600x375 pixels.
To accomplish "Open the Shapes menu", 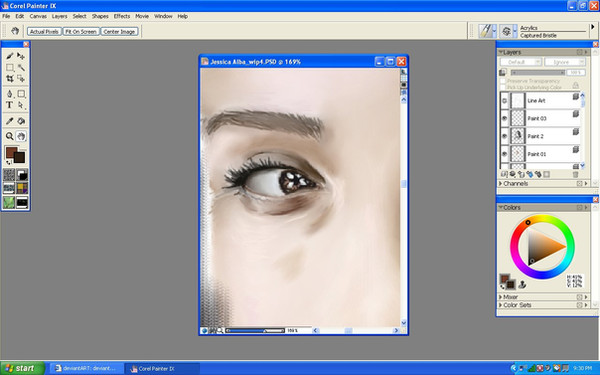I will (100, 16).
